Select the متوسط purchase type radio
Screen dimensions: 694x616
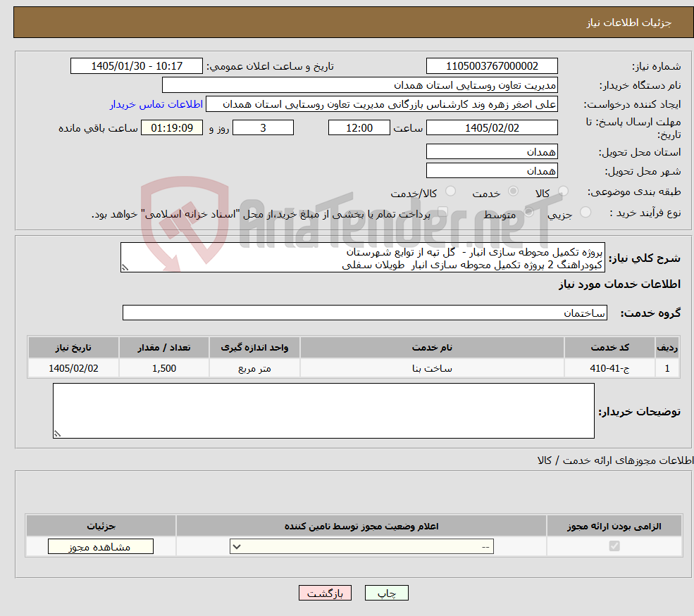[529, 212]
